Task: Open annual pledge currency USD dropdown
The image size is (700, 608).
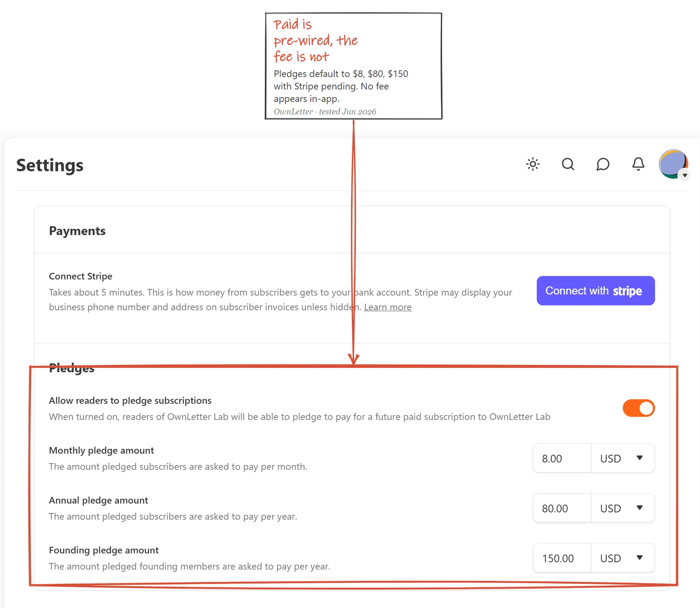Action: pos(623,508)
